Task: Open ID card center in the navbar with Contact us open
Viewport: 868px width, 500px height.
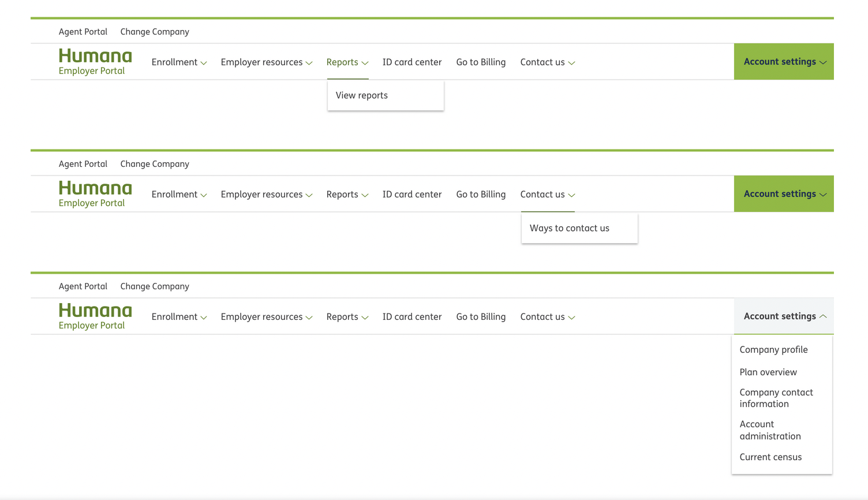Action: pyautogui.click(x=411, y=195)
